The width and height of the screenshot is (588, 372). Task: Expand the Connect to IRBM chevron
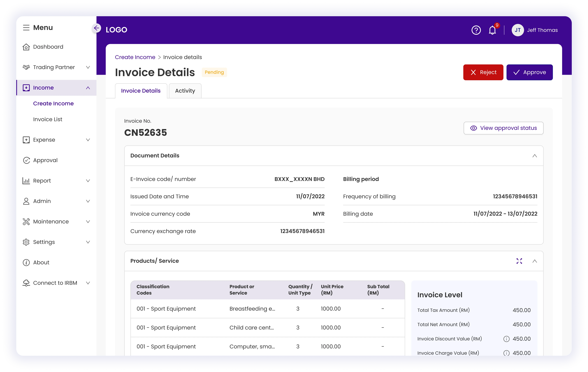click(x=88, y=283)
